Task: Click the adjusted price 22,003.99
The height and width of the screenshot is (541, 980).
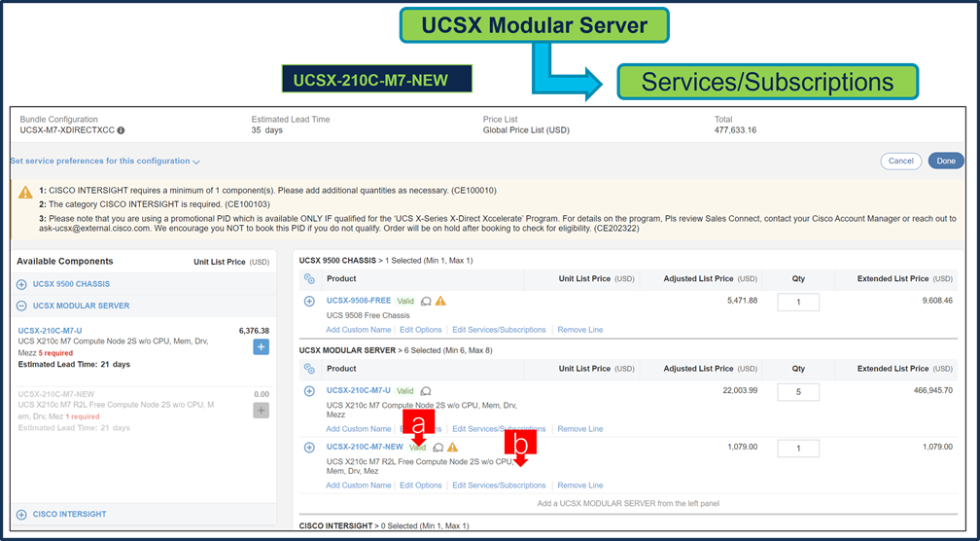Action: click(738, 391)
